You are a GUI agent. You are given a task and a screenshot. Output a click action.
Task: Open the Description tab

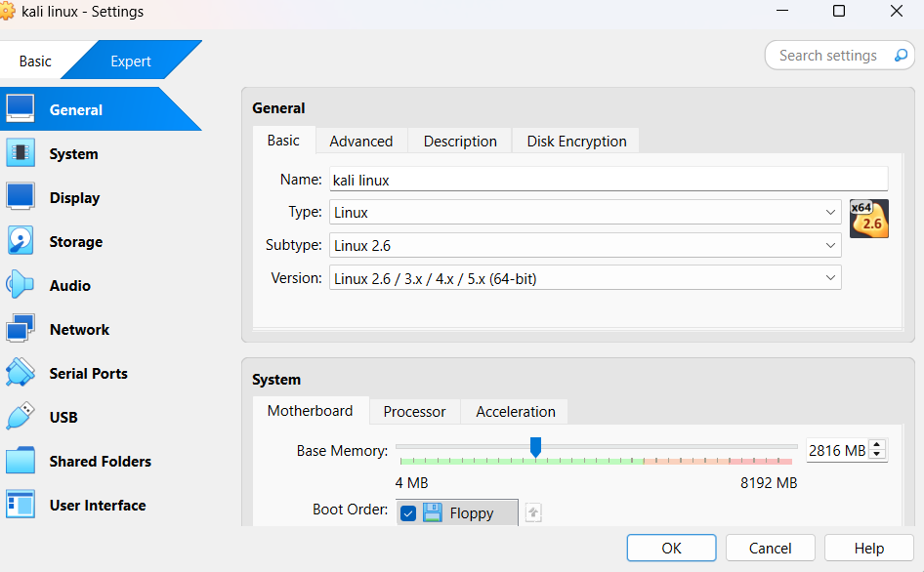460,142
